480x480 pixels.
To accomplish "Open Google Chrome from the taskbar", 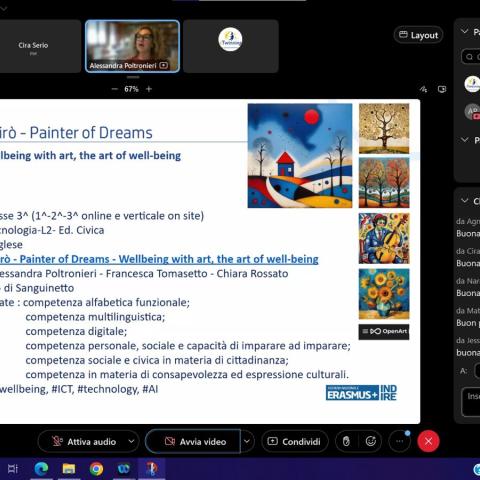I will point(96,469).
